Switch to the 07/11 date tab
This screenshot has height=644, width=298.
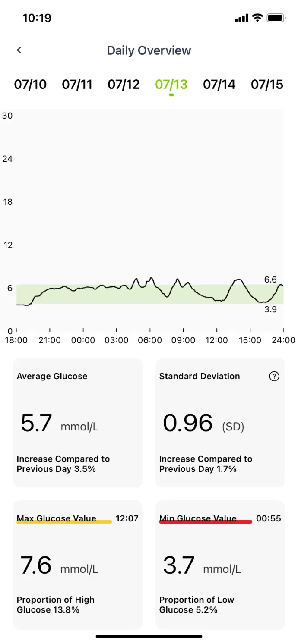click(77, 84)
